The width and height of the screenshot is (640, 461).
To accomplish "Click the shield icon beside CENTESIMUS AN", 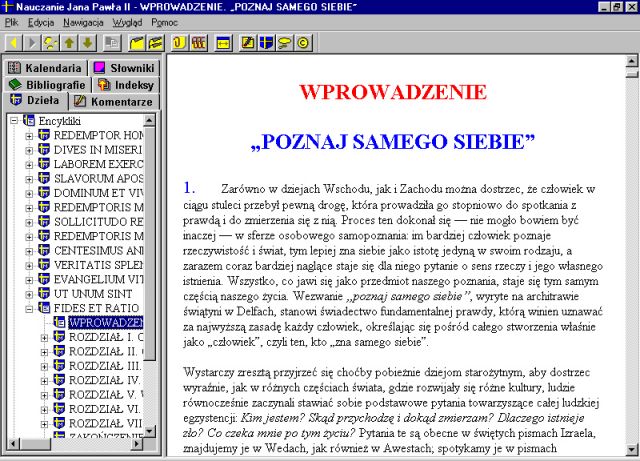I will 44,250.
